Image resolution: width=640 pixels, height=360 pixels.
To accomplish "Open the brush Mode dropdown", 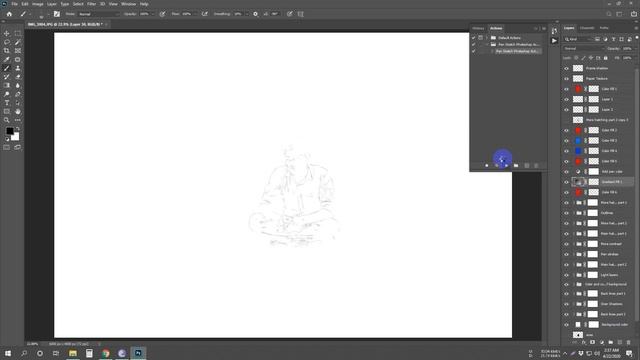I will click(x=99, y=14).
